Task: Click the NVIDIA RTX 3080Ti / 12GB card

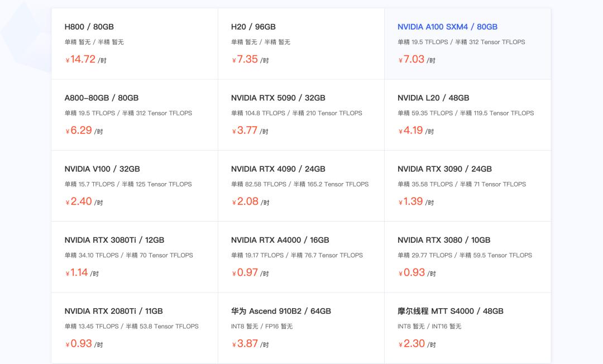Action: click(134, 256)
